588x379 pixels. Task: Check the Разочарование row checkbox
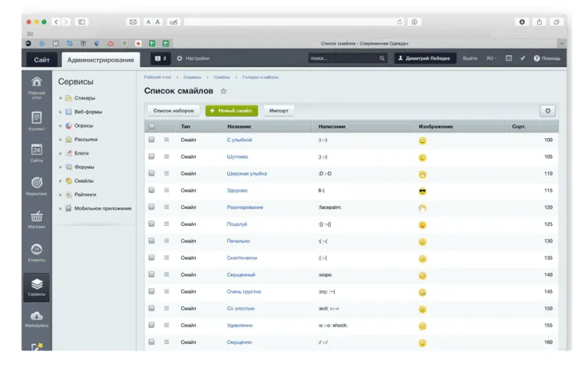point(151,207)
